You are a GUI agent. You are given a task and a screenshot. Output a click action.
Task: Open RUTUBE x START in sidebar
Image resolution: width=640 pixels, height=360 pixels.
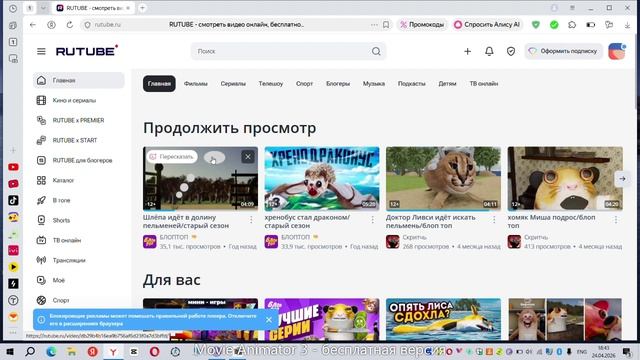pyautogui.click(x=78, y=140)
